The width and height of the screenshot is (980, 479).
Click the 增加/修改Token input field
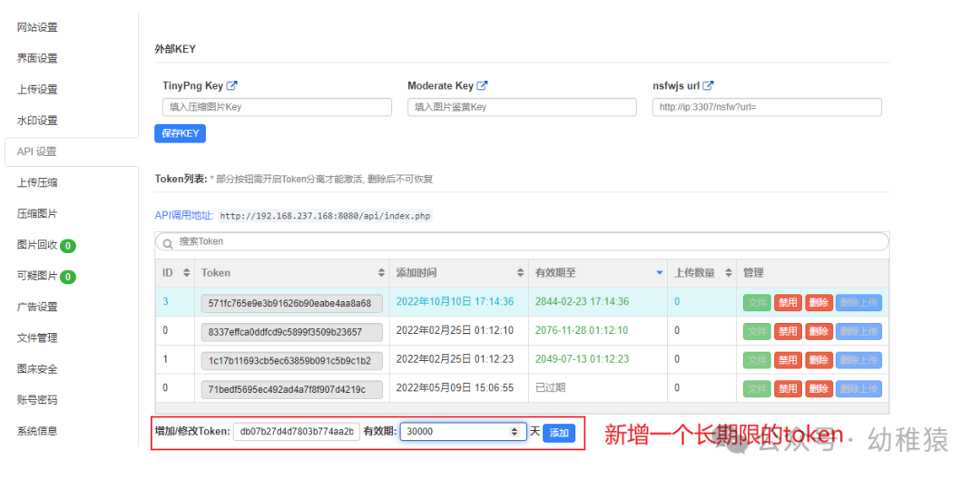[297, 432]
